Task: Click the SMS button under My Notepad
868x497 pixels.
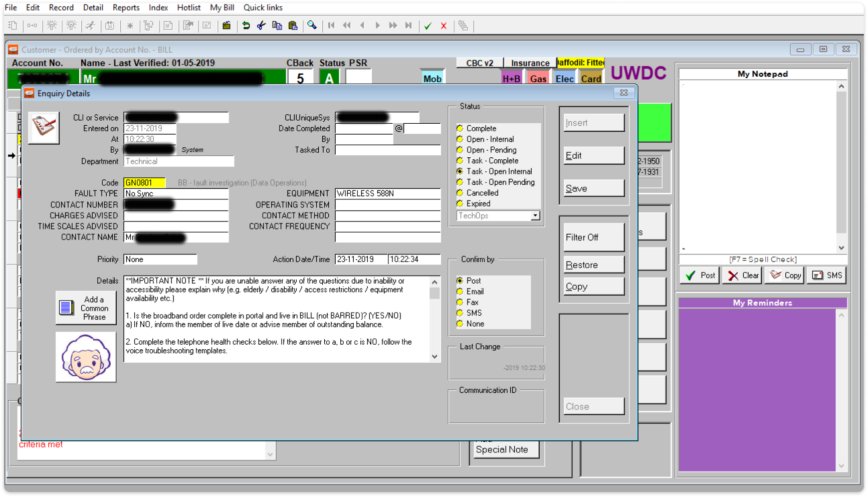Action: pos(827,276)
